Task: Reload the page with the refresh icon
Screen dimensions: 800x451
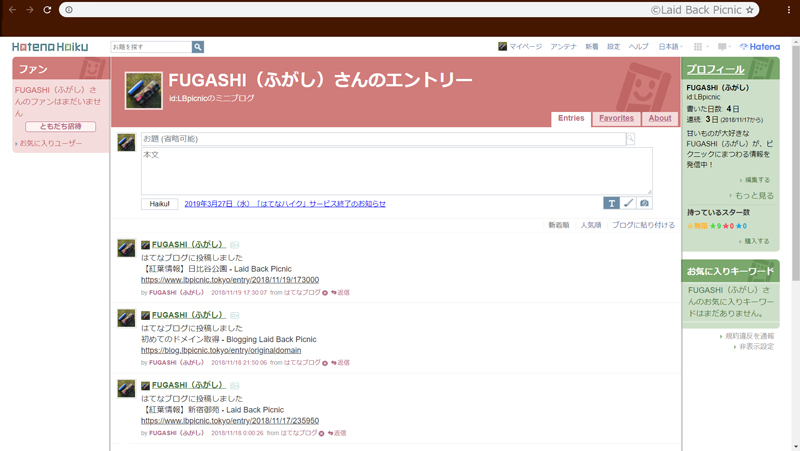Action: point(47,10)
